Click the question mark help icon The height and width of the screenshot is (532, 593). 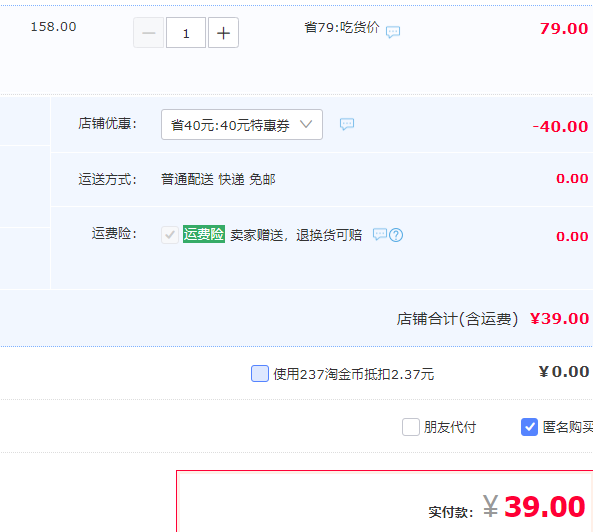click(396, 235)
